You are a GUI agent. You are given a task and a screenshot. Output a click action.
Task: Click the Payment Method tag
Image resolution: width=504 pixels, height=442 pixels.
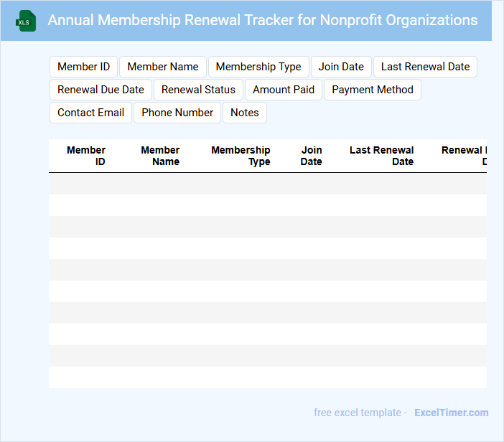click(372, 90)
